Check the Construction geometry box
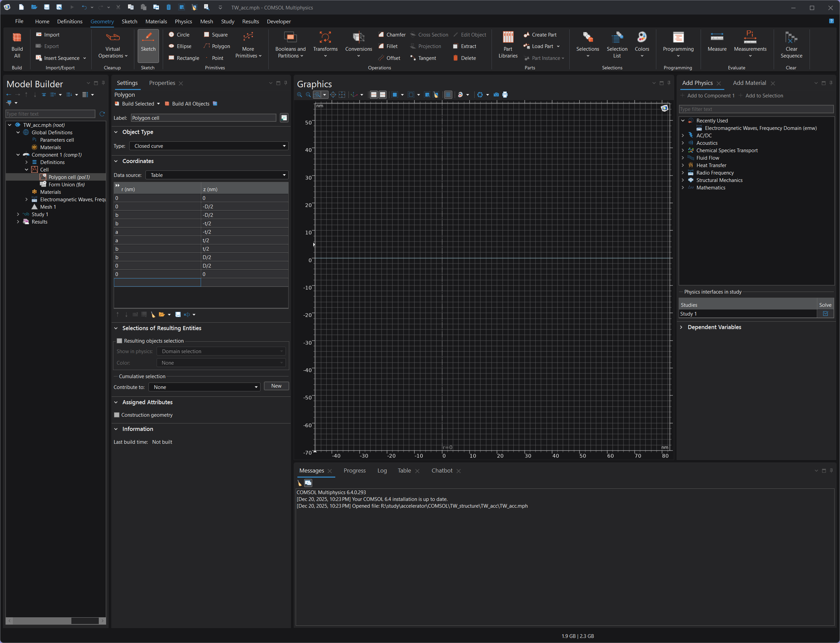This screenshot has height=643, width=840. [117, 415]
